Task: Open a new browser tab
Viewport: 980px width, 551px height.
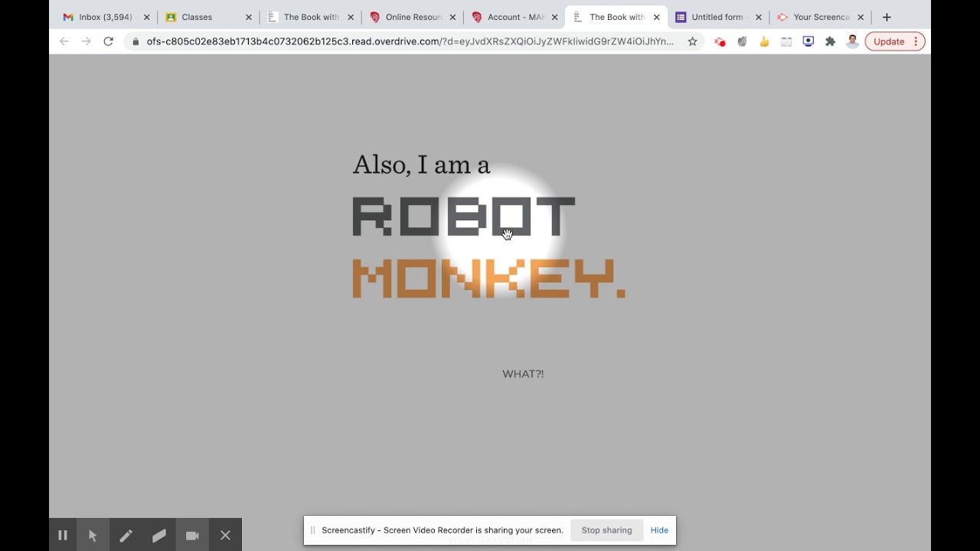Action: tap(887, 17)
